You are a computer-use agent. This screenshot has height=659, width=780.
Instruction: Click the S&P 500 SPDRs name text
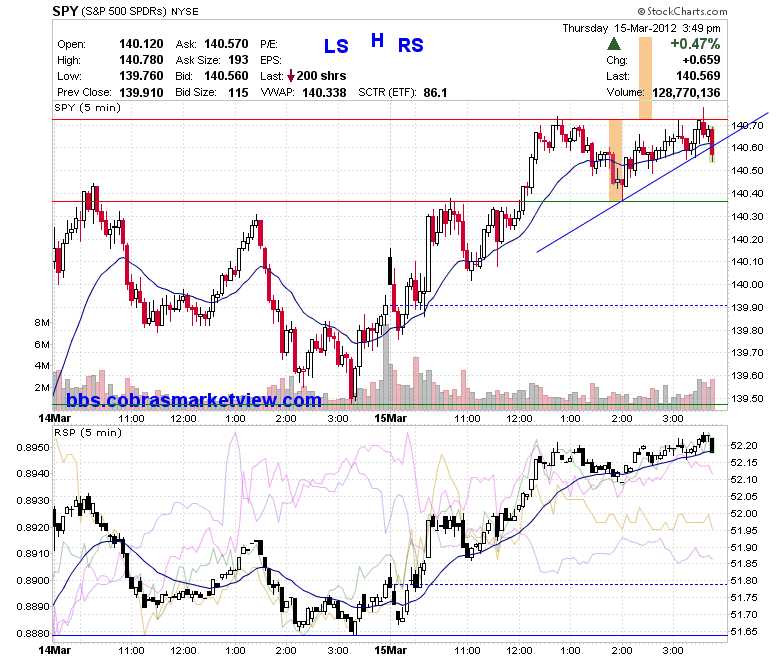click(124, 11)
